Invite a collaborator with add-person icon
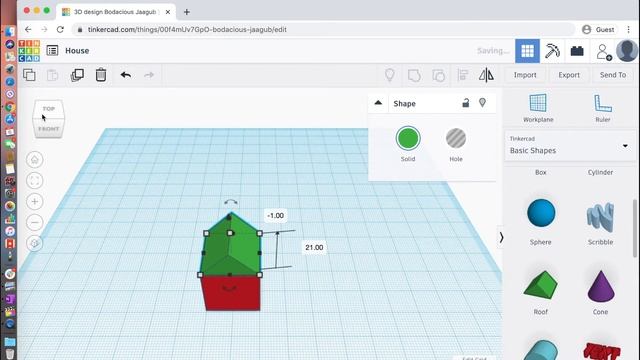The image size is (640, 360). (x=603, y=52)
